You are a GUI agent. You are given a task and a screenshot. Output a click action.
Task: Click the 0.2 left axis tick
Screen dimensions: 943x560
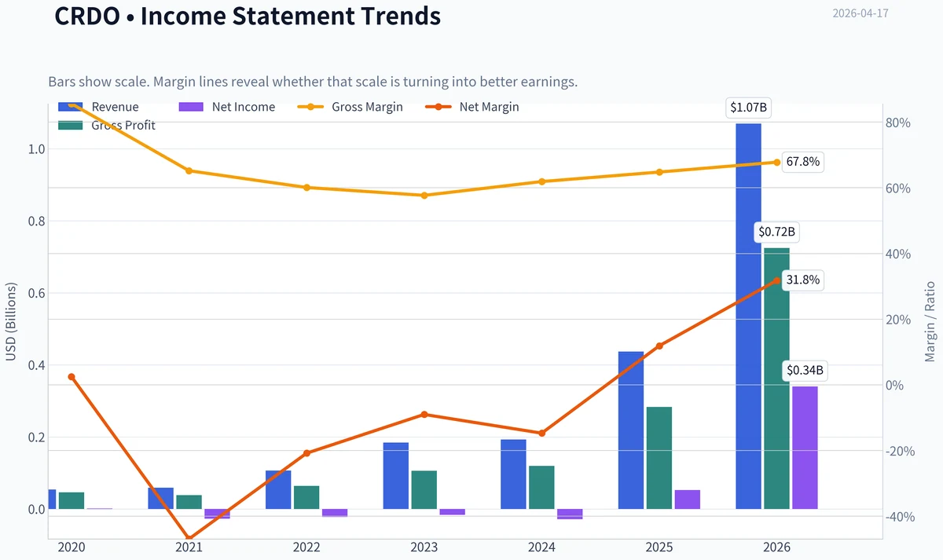pos(36,437)
